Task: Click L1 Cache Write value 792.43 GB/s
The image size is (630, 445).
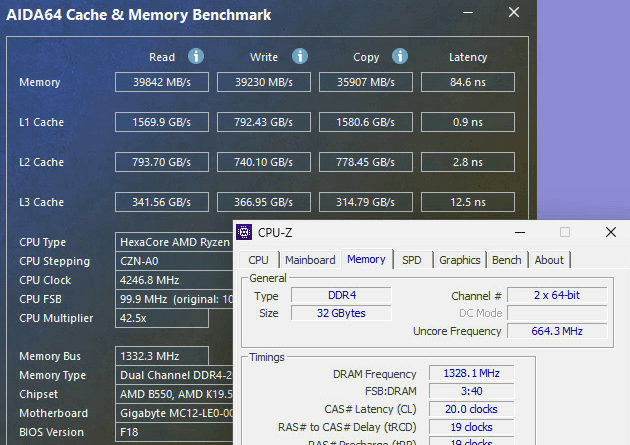Action: coord(264,122)
